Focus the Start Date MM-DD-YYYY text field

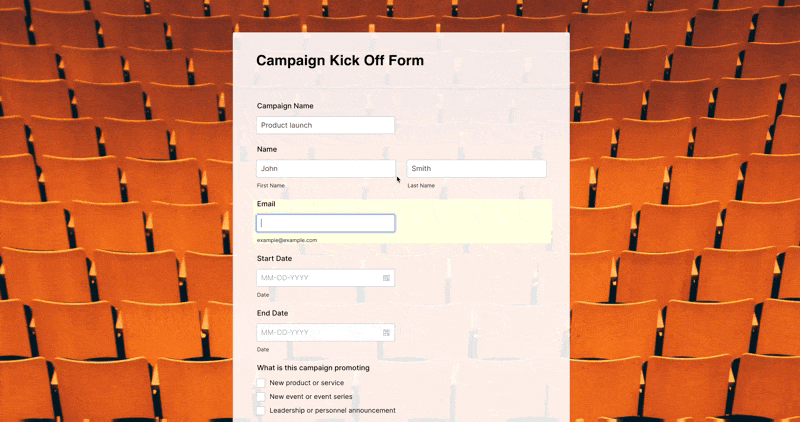tap(317, 278)
